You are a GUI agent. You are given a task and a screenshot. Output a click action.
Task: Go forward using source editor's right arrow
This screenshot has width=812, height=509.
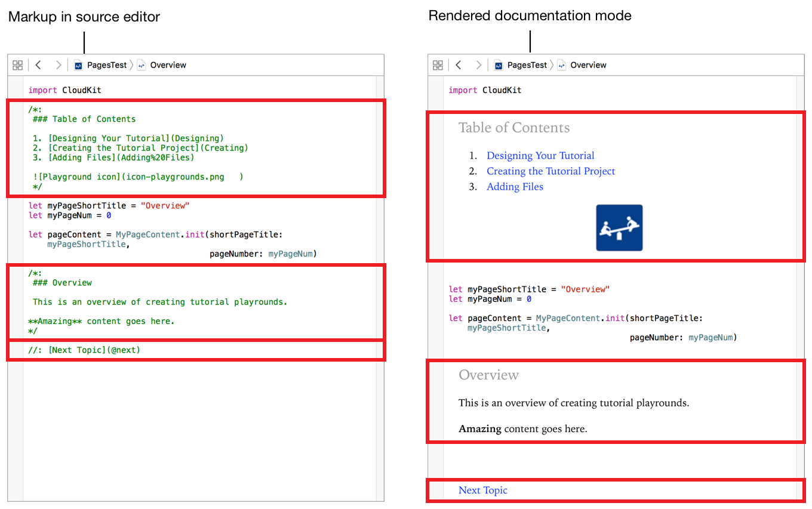[x=58, y=65]
